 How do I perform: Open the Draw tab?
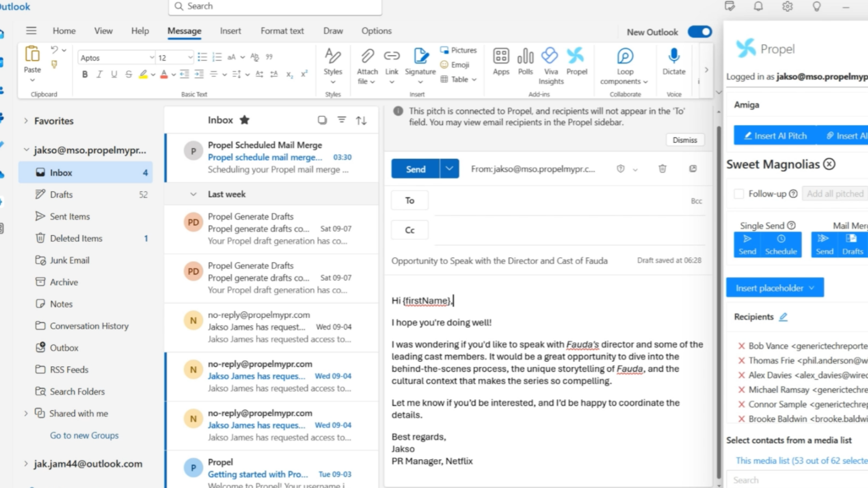click(x=333, y=31)
